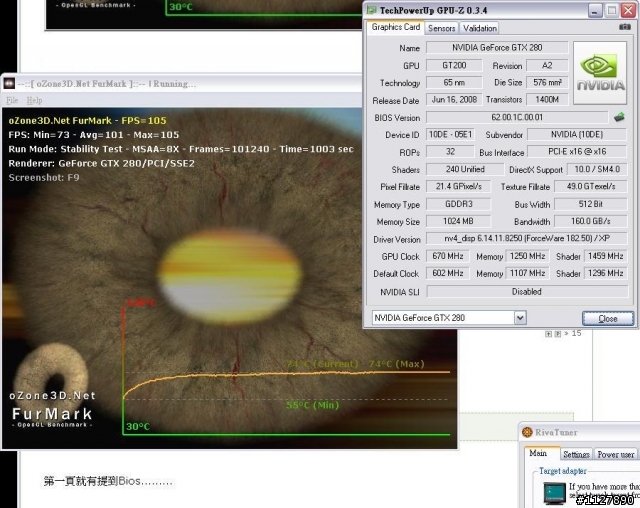Viewport: 640px width, 508px height.
Task: Click the GPU-Z title bar app icon
Action: pos(371,10)
